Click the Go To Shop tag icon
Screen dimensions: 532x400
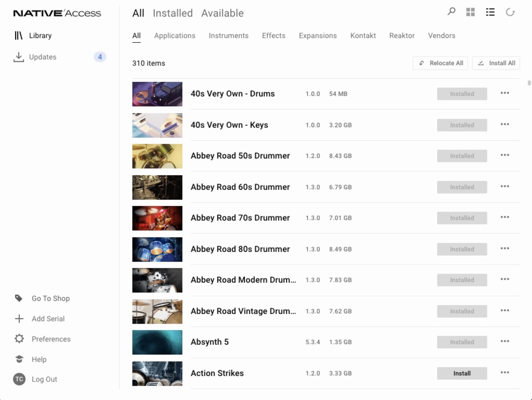(x=19, y=298)
